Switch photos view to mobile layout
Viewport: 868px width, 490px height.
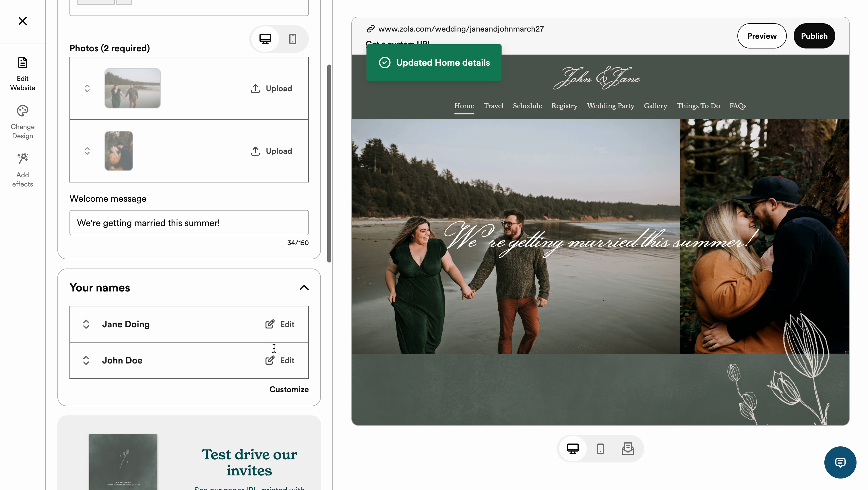pyautogui.click(x=292, y=39)
